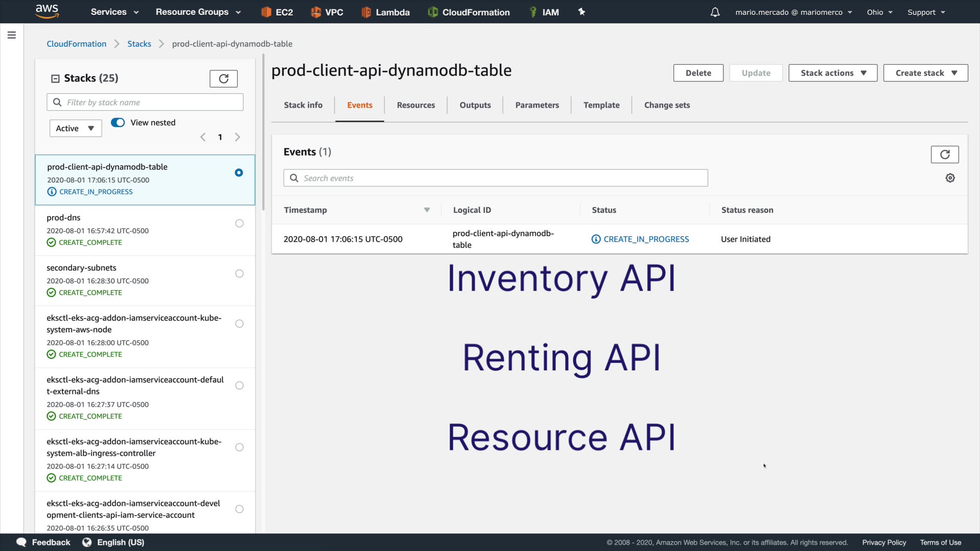Go to Stacks breadcrumb link
This screenshot has height=551, width=980.
139,44
